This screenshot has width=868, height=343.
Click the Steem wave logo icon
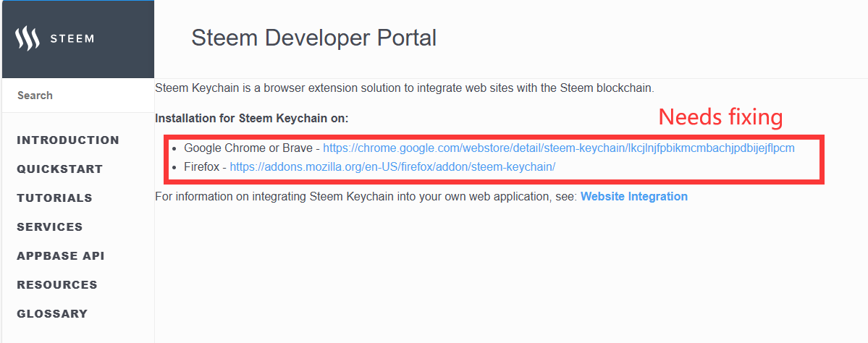click(27, 39)
